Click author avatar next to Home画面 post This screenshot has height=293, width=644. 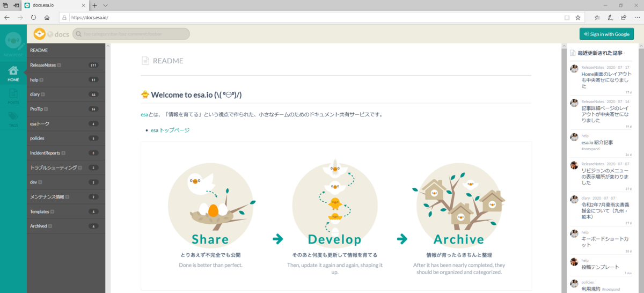click(574, 69)
